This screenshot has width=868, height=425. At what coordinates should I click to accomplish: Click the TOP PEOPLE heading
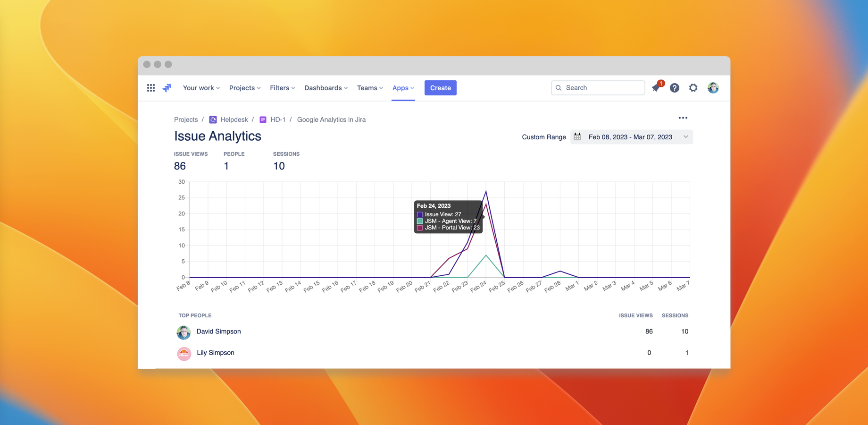[195, 315]
